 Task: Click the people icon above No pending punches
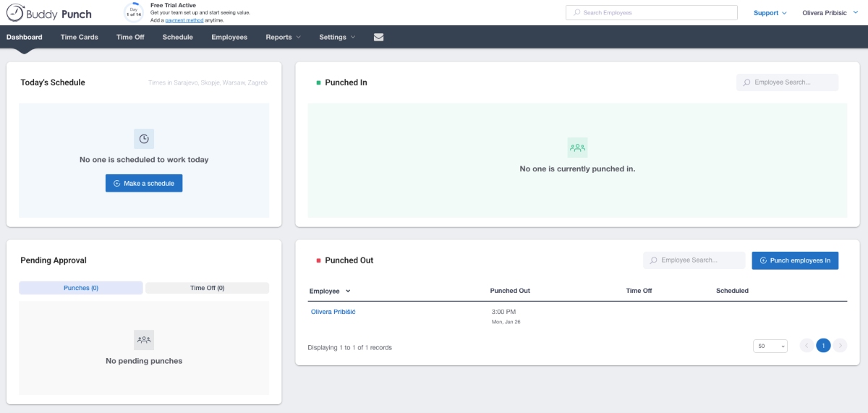(x=144, y=340)
